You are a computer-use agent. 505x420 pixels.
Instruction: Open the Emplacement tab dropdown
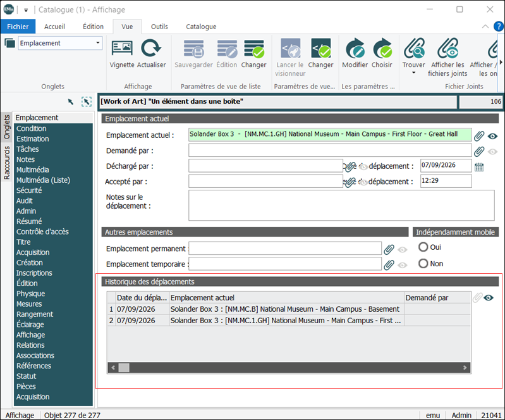[x=97, y=43]
